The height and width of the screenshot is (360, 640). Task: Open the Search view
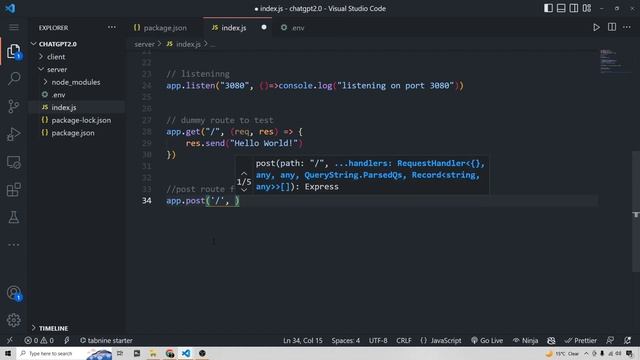(13, 78)
